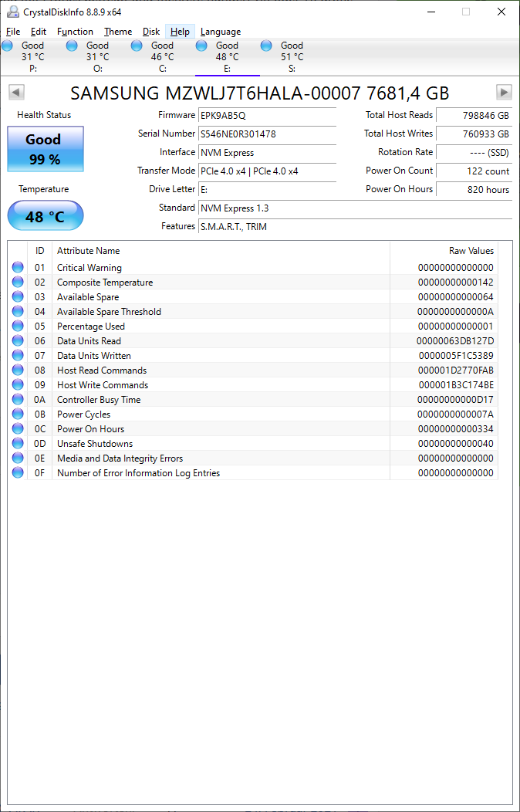Screen dimensions: 520x812
Task: Open the Function menu
Action: tap(75, 32)
